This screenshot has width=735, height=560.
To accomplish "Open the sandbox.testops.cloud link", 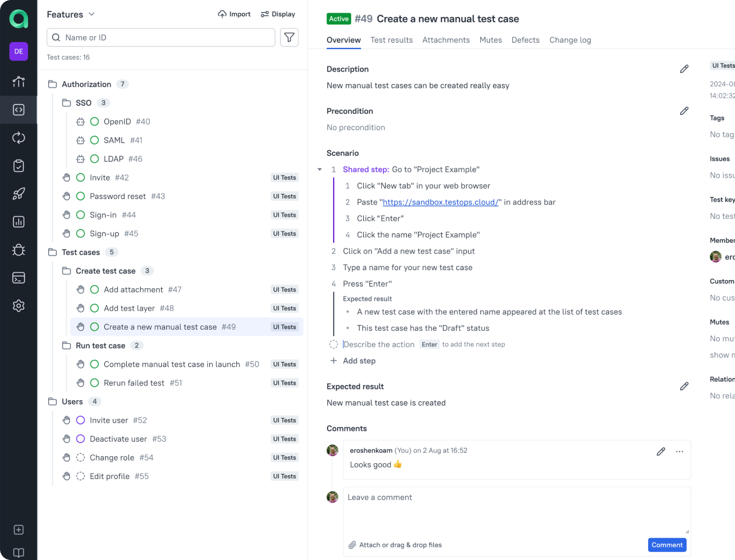I will point(440,202).
